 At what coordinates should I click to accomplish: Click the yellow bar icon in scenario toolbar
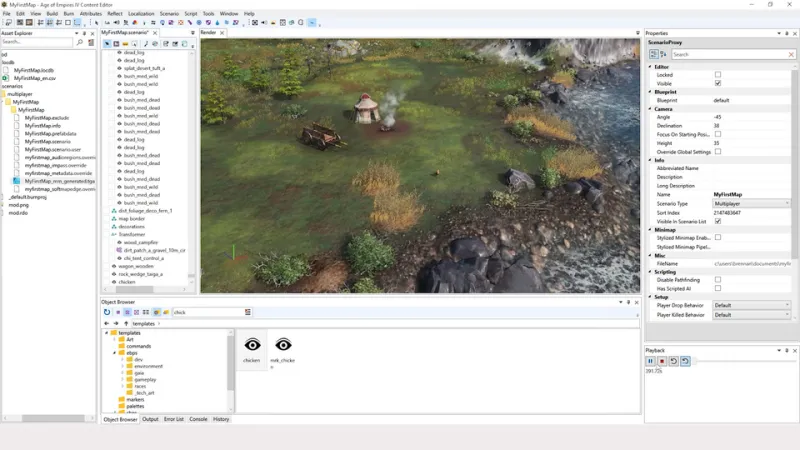(x=126, y=44)
